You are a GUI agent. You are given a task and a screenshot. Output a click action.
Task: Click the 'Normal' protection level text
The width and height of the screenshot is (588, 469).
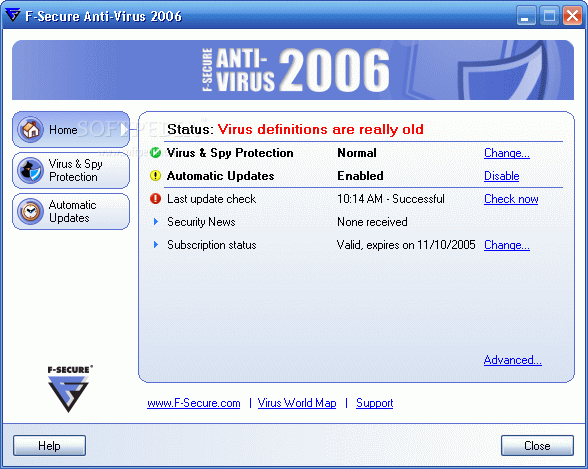tap(357, 153)
